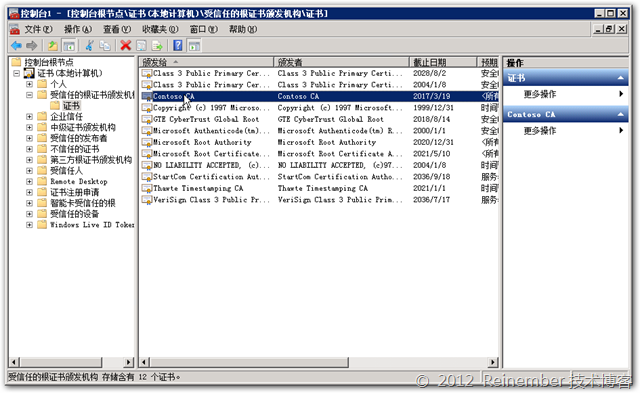Expand the 中级证书颁发机构 tree node
The image size is (640, 393).
29,127
